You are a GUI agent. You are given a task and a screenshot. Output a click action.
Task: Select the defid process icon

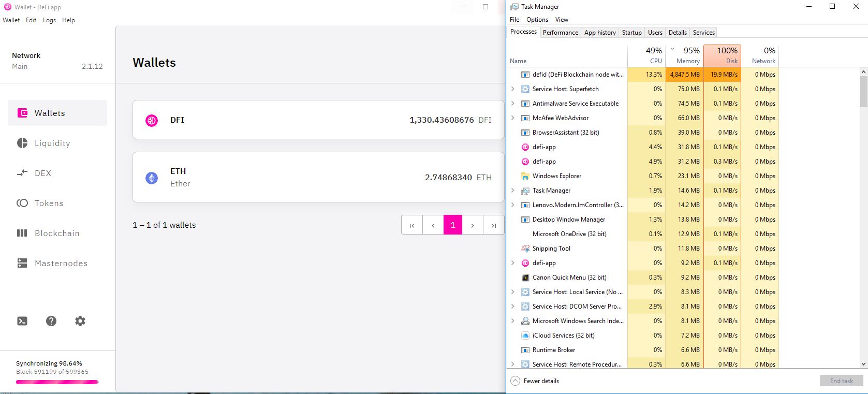click(x=525, y=75)
